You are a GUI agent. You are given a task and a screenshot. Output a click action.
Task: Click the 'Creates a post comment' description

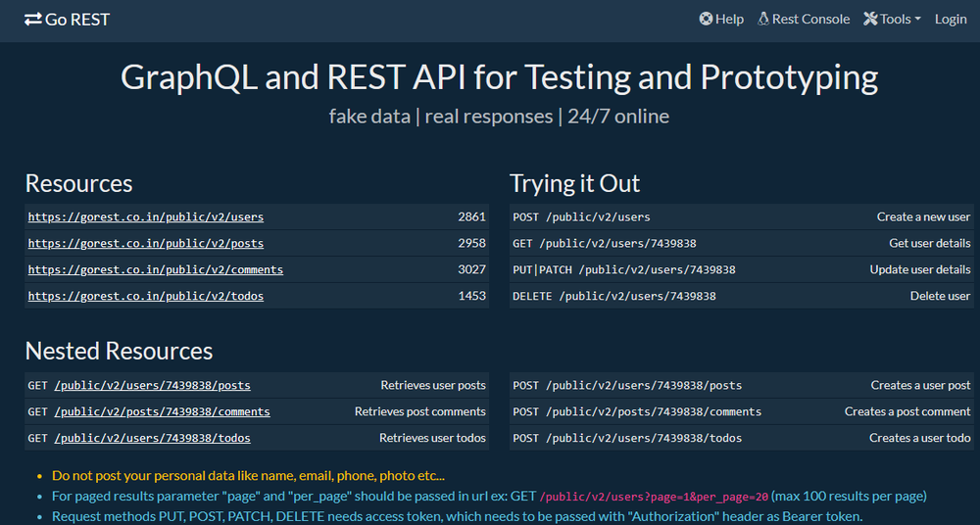pyautogui.click(x=907, y=411)
